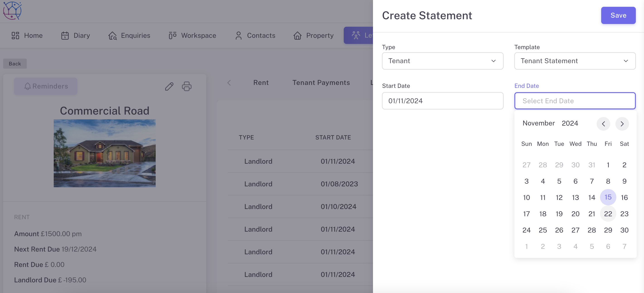Click the printer icon
The height and width of the screenshot is (293, 644).
point(186,86)
